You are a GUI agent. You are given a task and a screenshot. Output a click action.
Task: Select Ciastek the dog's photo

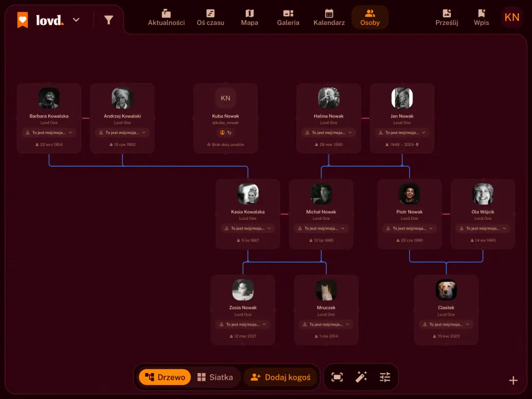pos(446,290)
